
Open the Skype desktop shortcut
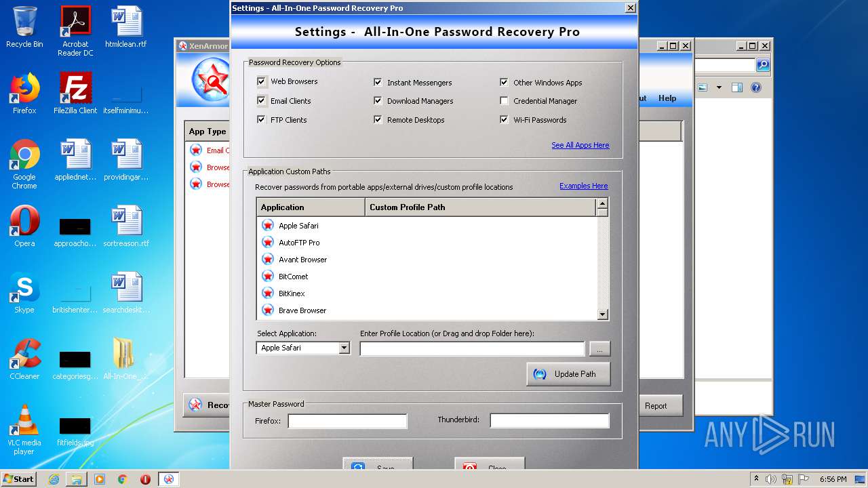click(24, 292)
